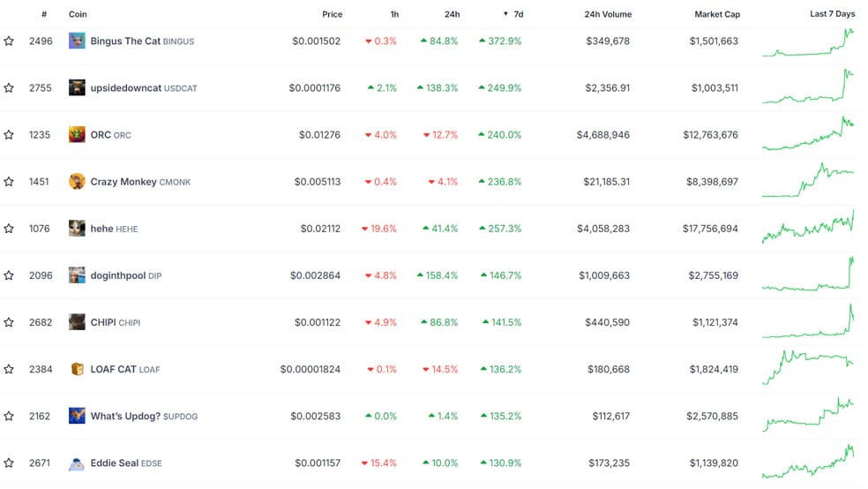Click the Eddie Seal coin icon
Image resolution: width=868 pixels, height=489 pixels.
pos(77,463)
